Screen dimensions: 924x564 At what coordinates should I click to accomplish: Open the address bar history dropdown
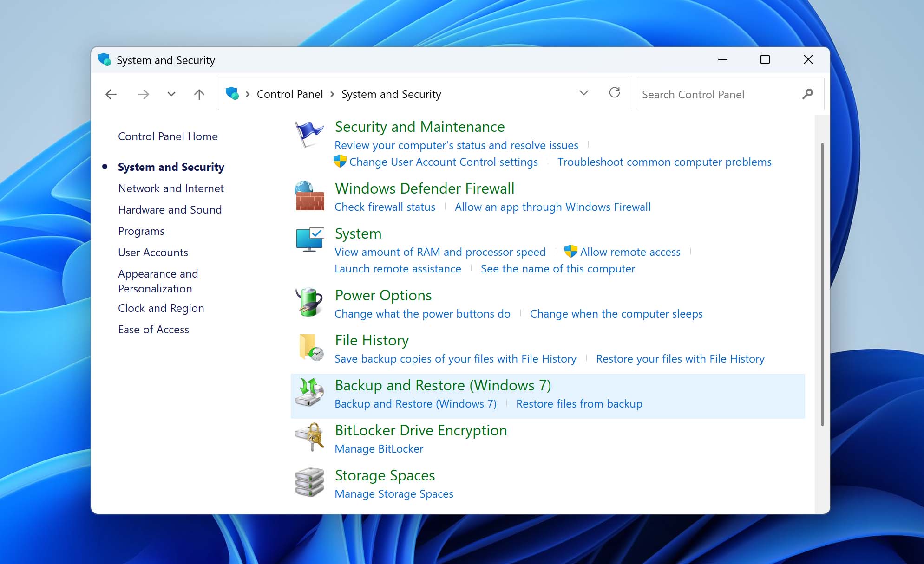(x=583, y=93)
